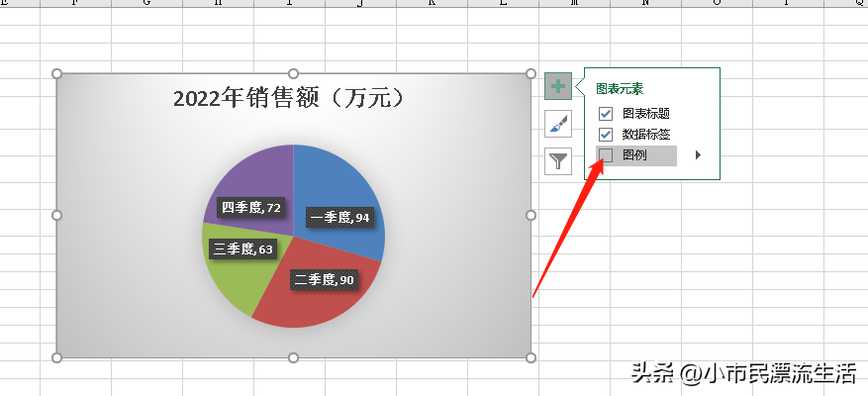Click the 图表标题 option label
This screenshot has width=868, height=396.
(x=646, y=114)
